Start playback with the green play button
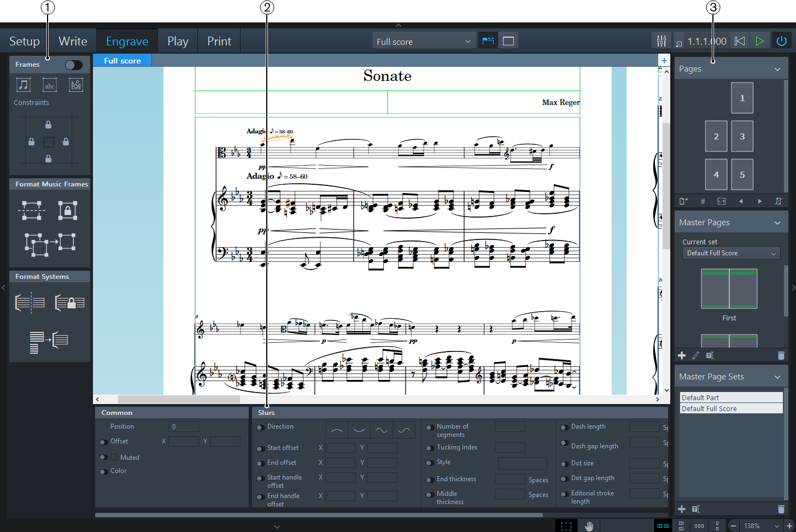Screen dimensions: 796x532 [760, 41]
